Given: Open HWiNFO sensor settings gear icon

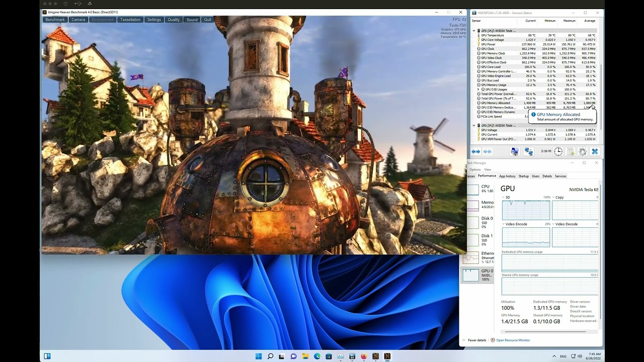Looking at the screenshot, I should [x=583, y=151].
